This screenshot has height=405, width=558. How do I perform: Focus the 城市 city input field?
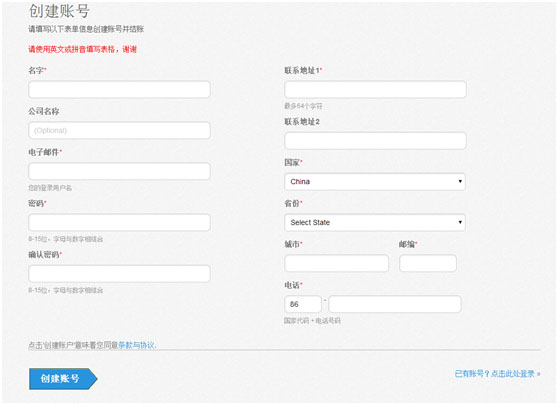337,263
